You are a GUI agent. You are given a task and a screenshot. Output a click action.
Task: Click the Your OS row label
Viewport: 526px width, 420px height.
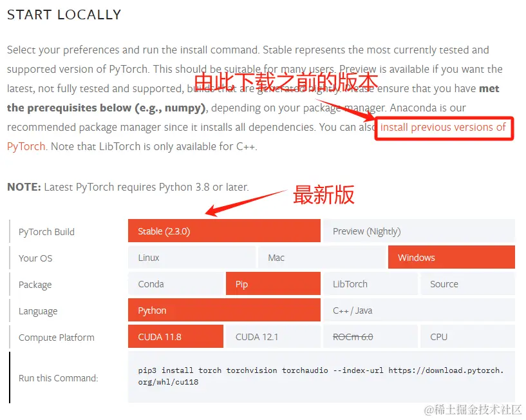(35, 258)
